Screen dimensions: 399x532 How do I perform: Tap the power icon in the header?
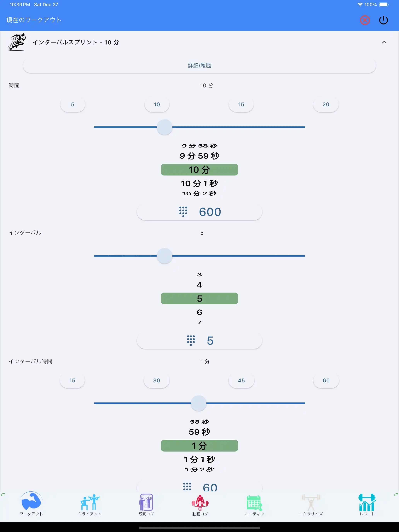coord(384,20)
